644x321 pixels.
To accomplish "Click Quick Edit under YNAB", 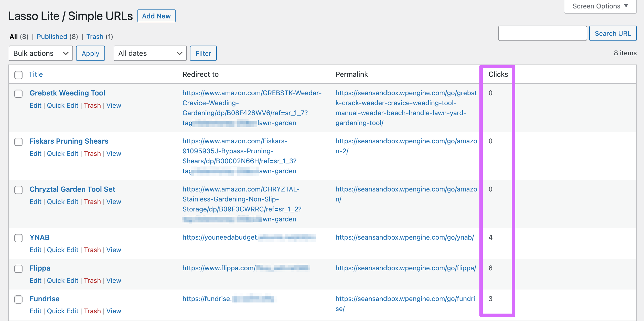I will coord(63,250).
